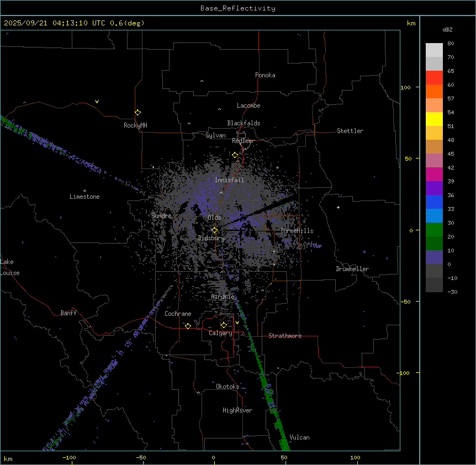Click the yellow chevron marker northwest of RockyMH

point(97,102)
